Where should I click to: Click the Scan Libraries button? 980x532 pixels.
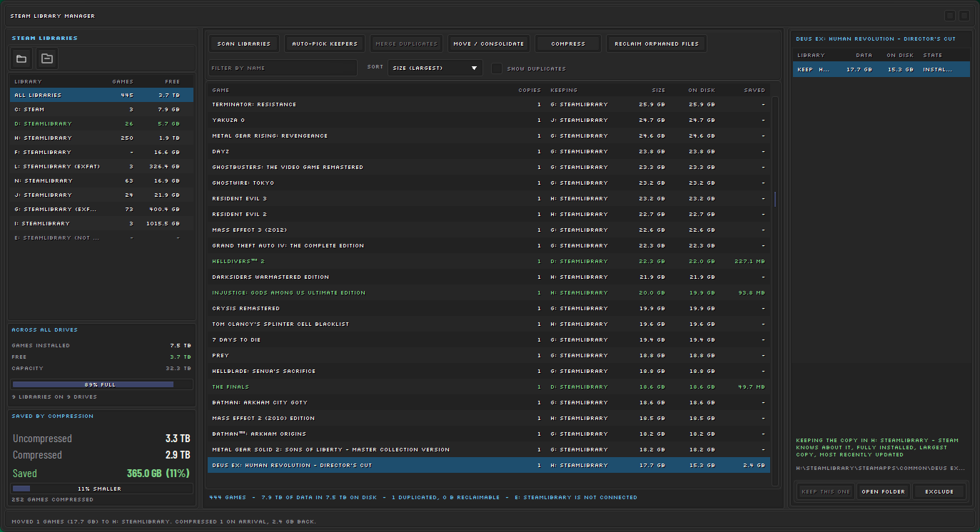(x=243, y=44)
